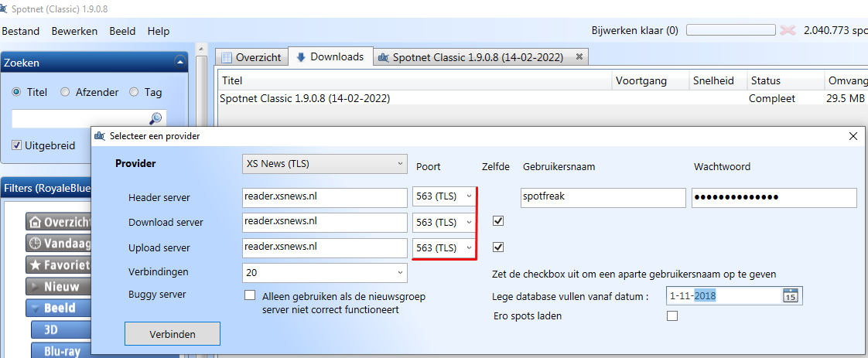Open the Bewerken menu

[74, 31]
